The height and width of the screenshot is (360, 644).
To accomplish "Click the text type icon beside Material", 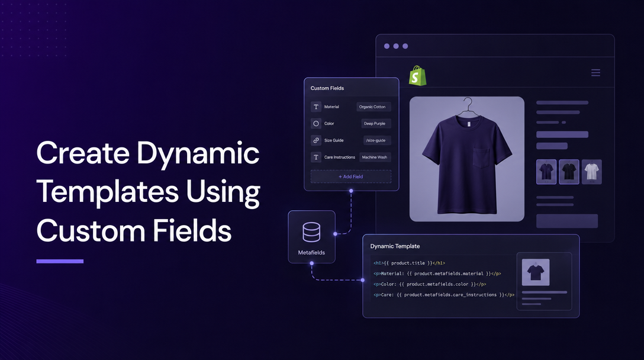I will tap(316, 107).
